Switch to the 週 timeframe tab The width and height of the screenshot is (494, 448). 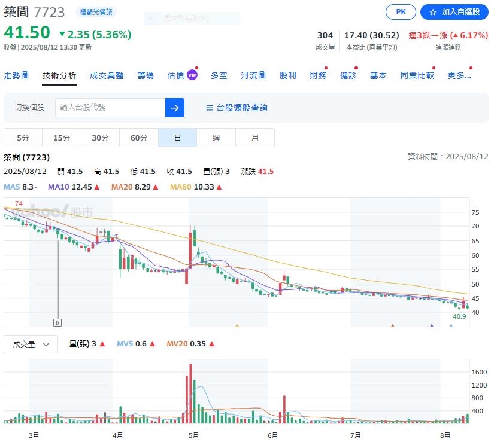[216, 137]
